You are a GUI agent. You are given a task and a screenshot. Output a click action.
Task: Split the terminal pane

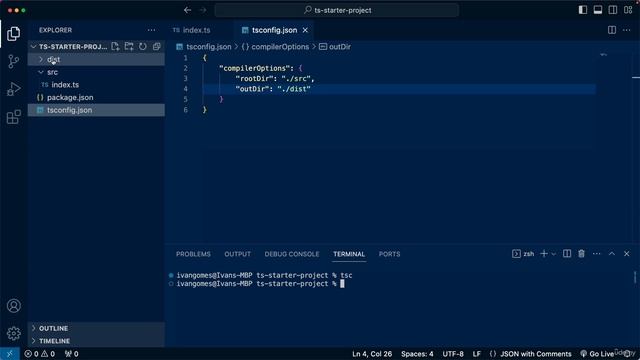tap(567, 254)
